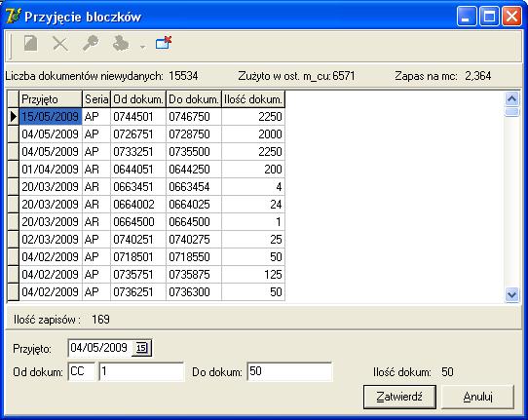The height and width of the screenshot is (420, 528).
Task: Click the scroll-up arrow of the table
Action: (x=511, y=98)
